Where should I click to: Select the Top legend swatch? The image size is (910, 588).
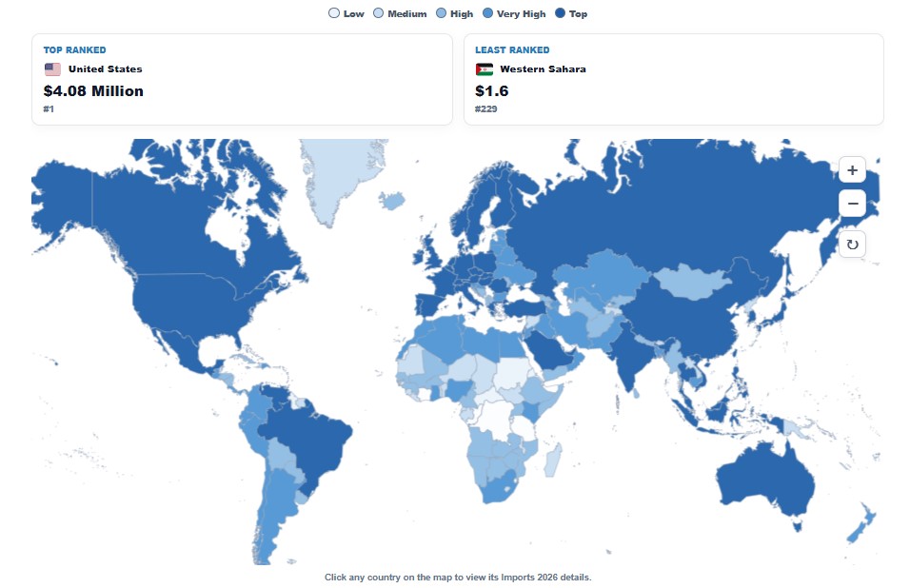click(x=560, y=12)
